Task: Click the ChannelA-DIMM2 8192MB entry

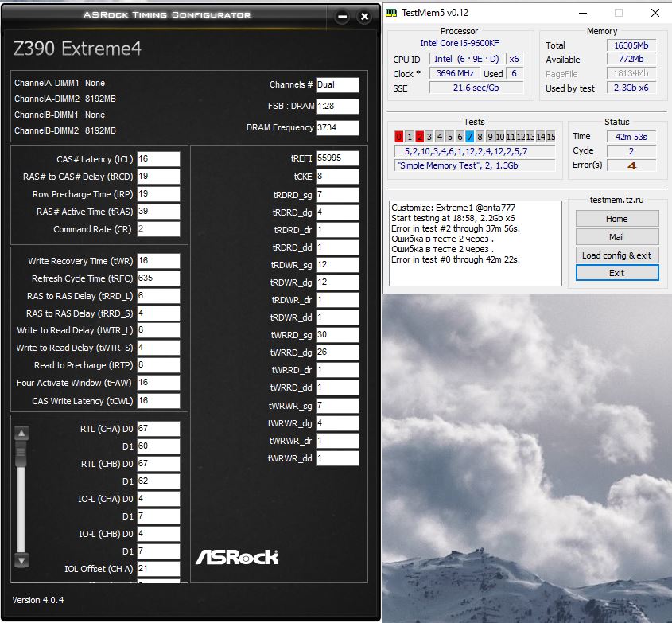Action: pyautogui.click(x=65, y=99)
